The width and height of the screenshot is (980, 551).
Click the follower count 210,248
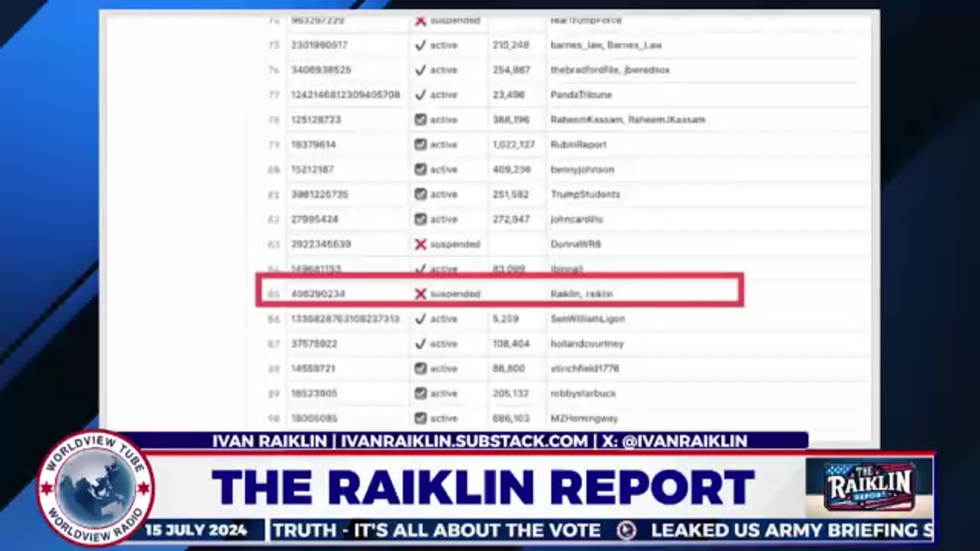pos(511,45)
